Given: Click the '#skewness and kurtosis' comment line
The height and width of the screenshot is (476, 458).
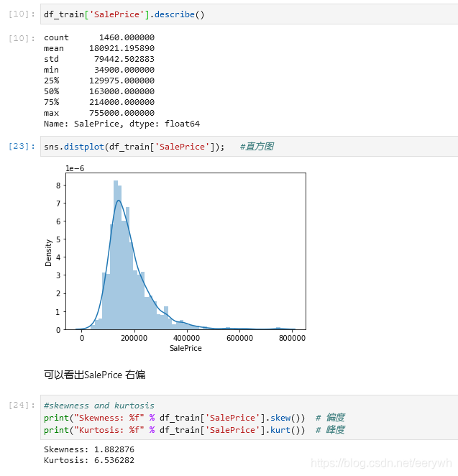Looking at the screenshot, I should pyautogui.click(x=99, y=406).
